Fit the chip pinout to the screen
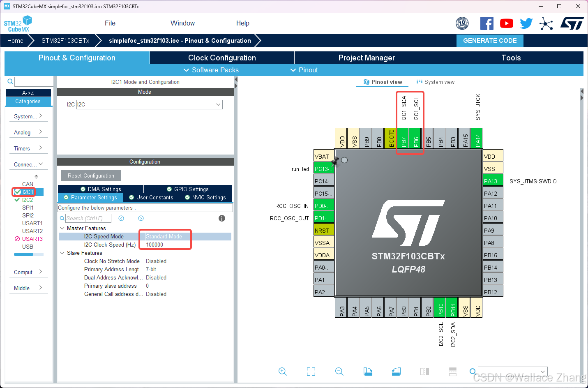This screenshot has width=588, height=388. [x=311, y=371]
